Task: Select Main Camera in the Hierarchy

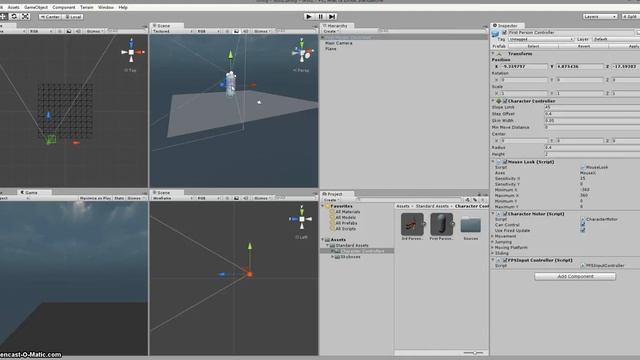Action: point(338,43)
